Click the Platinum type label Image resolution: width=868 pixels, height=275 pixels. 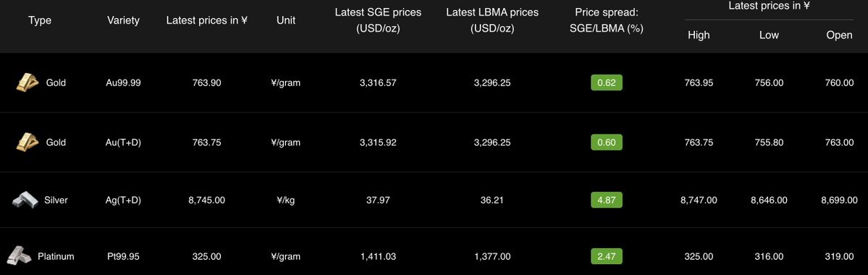pyautogui.click(x=56, y=257)
